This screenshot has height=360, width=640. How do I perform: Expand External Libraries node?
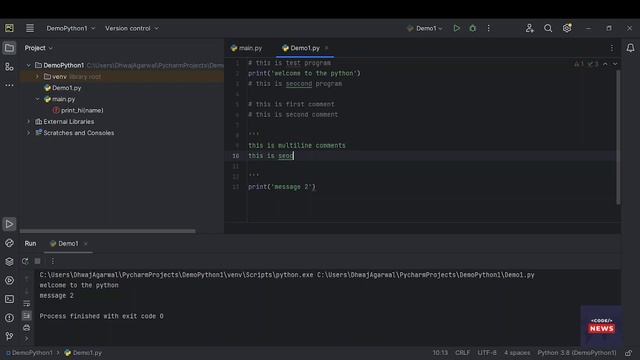[29, 122]
